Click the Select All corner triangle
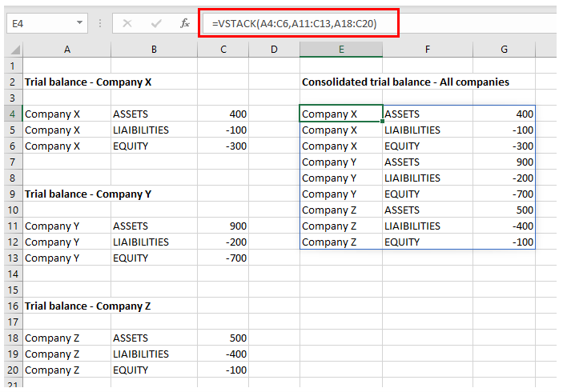The image size is (567, 392). [14, 50]
